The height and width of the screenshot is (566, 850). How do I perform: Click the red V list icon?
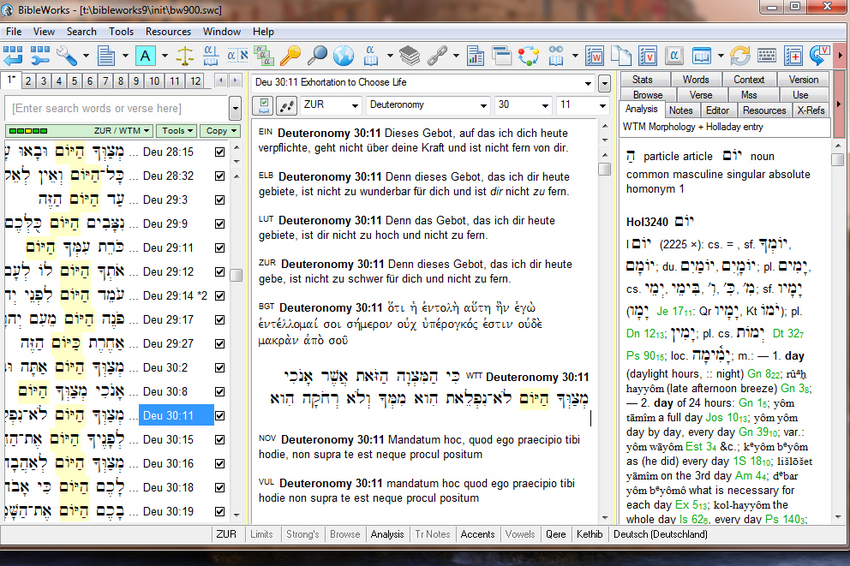648,55
